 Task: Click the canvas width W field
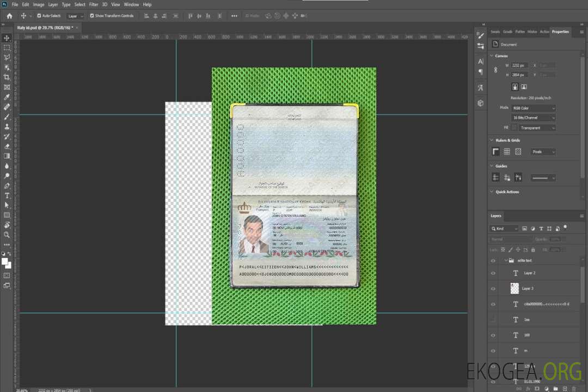point(519,65)
